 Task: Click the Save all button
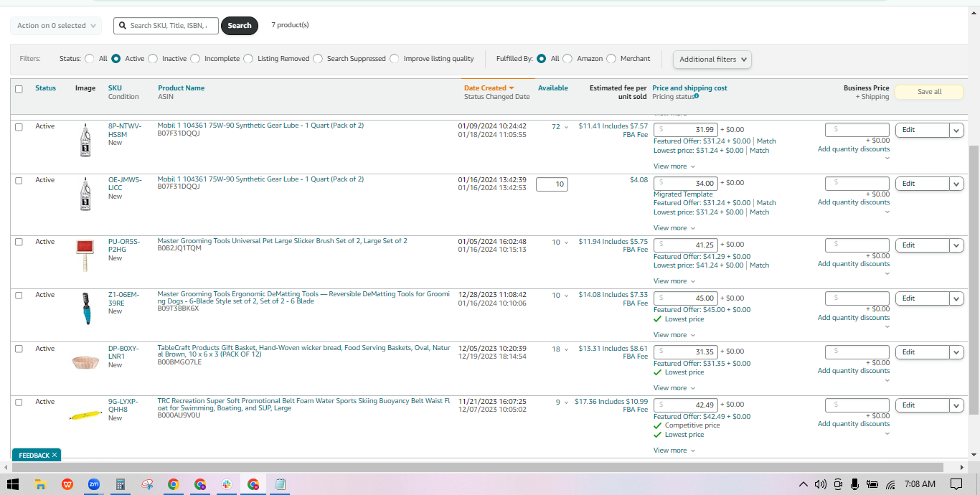tap(929, 92)
